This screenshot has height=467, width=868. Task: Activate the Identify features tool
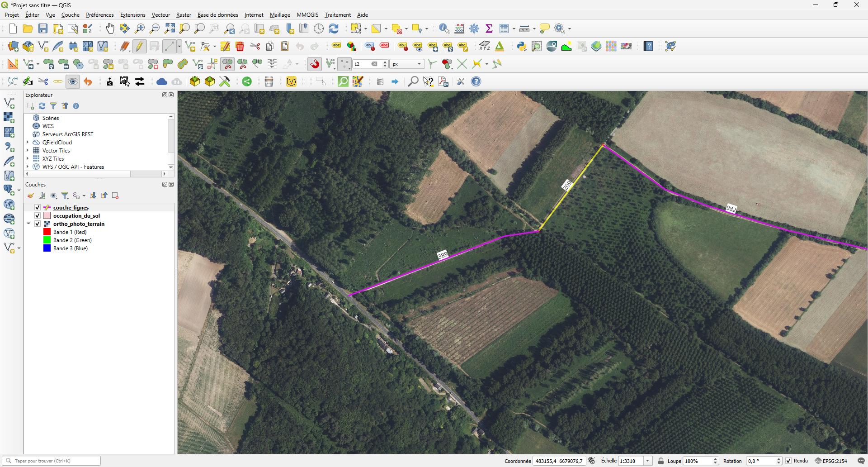coord(443,28)
